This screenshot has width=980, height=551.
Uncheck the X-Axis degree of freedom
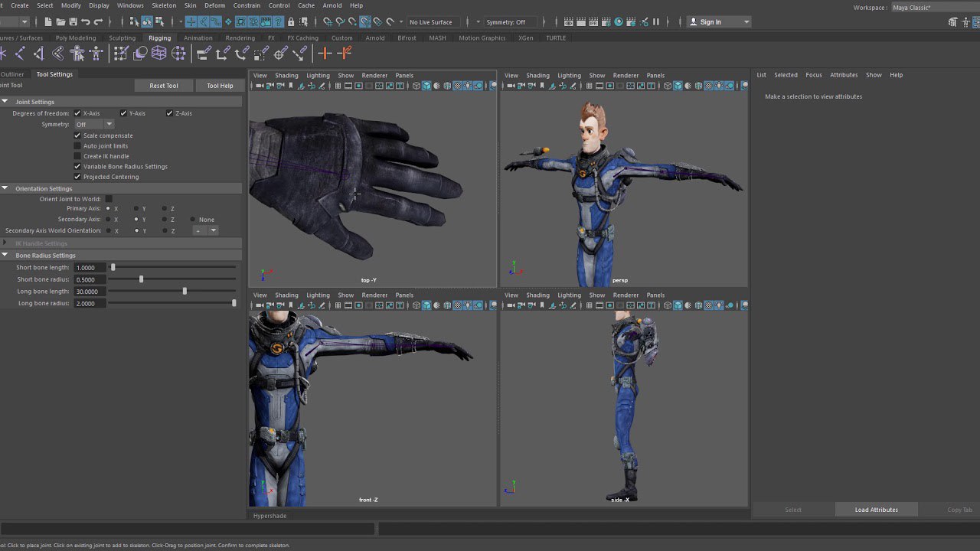(77, 113)
